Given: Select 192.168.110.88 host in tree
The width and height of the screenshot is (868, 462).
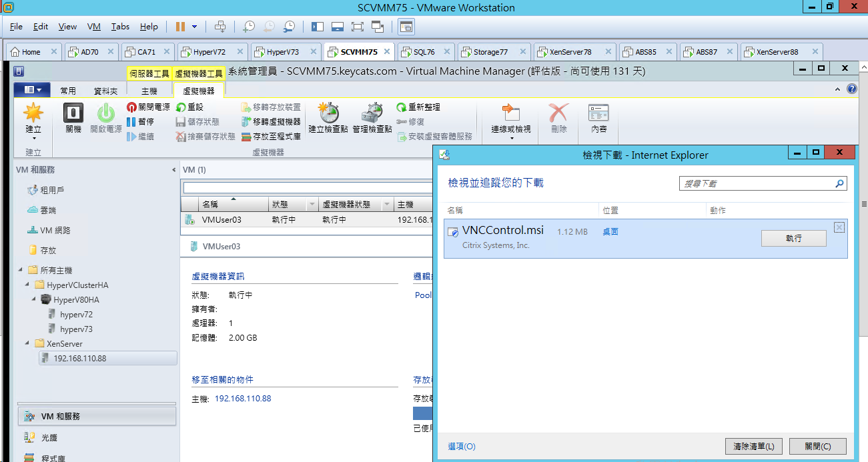Looking at the screenshot, I should tap(107, 358).
